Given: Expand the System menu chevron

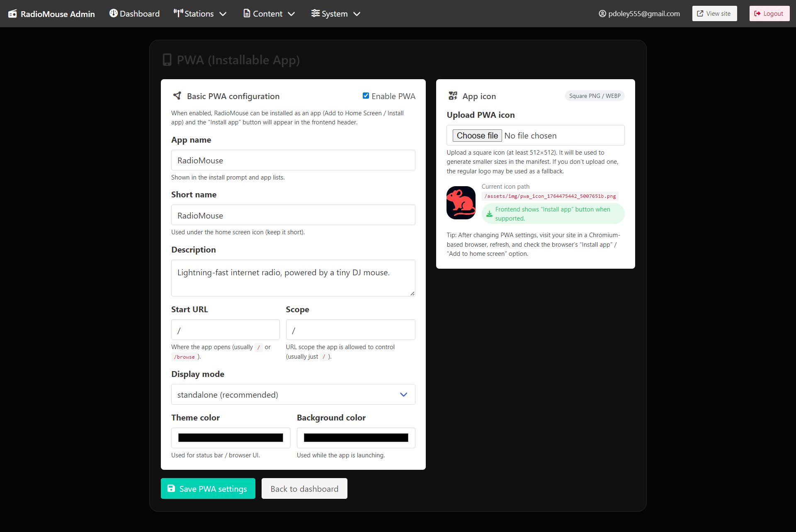Looking at the screenshot, I should tap(357, 14).
